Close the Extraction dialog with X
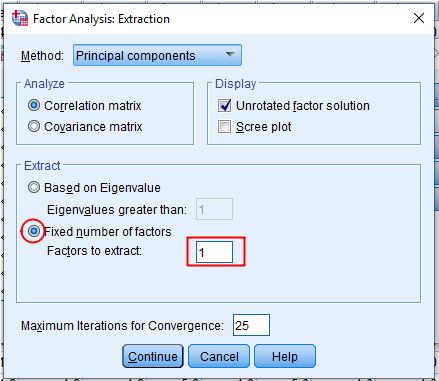The width and height of the screenshot is (439, 381). (x=419, y=18)
